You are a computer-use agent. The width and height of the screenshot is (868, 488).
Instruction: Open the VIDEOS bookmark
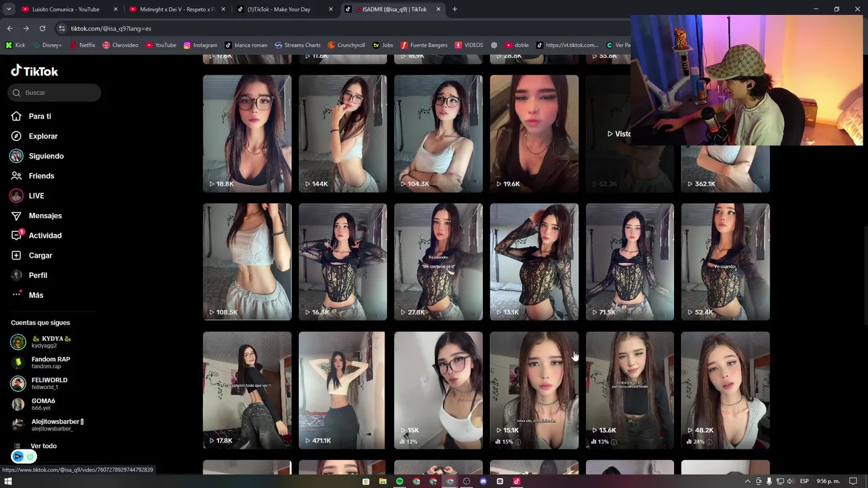pyautogui.click(x=469, y=45)
